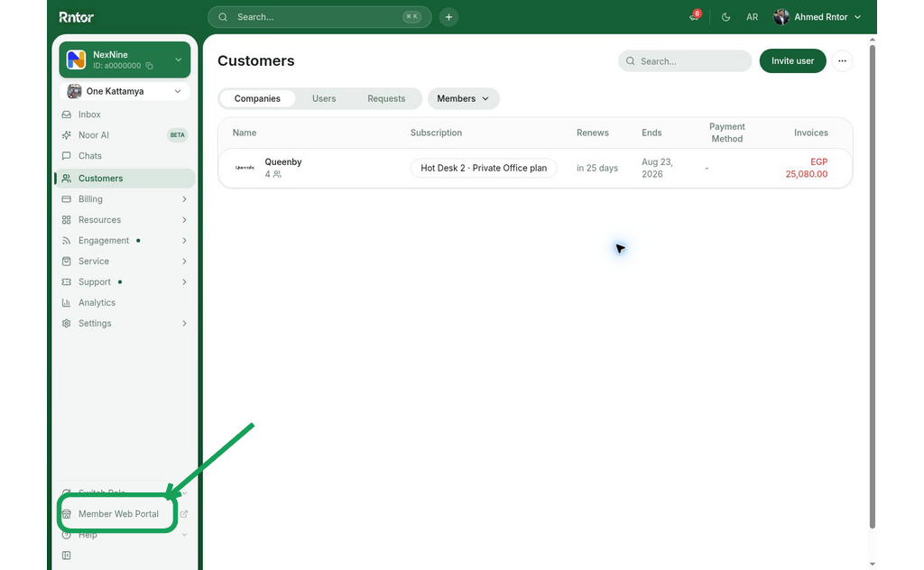Click the 4 members count under Queenby
The height and width of the screenshot is (570, 924).
click(x=273, y=174)
